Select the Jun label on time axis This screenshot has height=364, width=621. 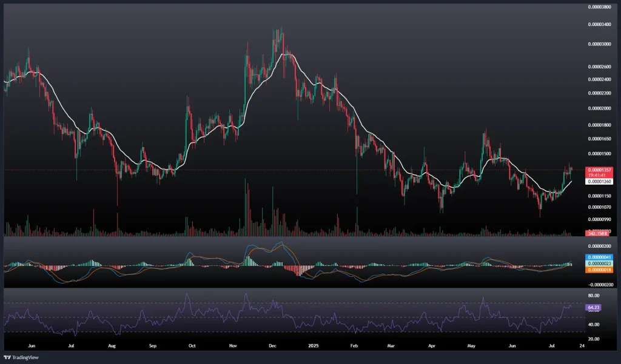[x=32, y=346]
